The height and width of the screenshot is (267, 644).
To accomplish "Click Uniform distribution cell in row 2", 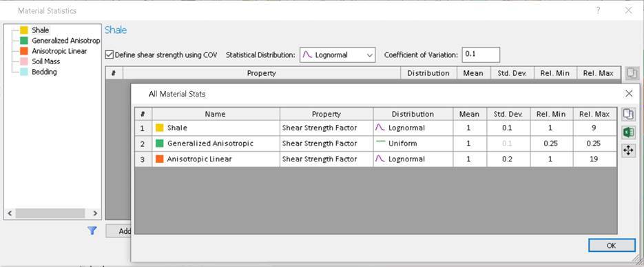I will click(413, 144).
